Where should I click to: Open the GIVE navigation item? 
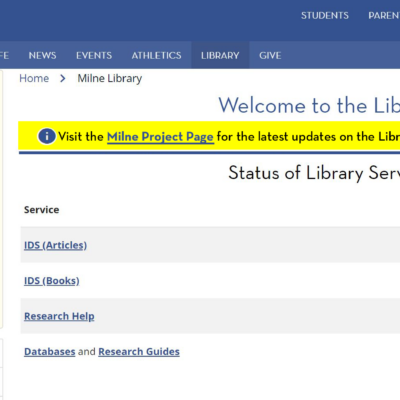click(270, 55)
